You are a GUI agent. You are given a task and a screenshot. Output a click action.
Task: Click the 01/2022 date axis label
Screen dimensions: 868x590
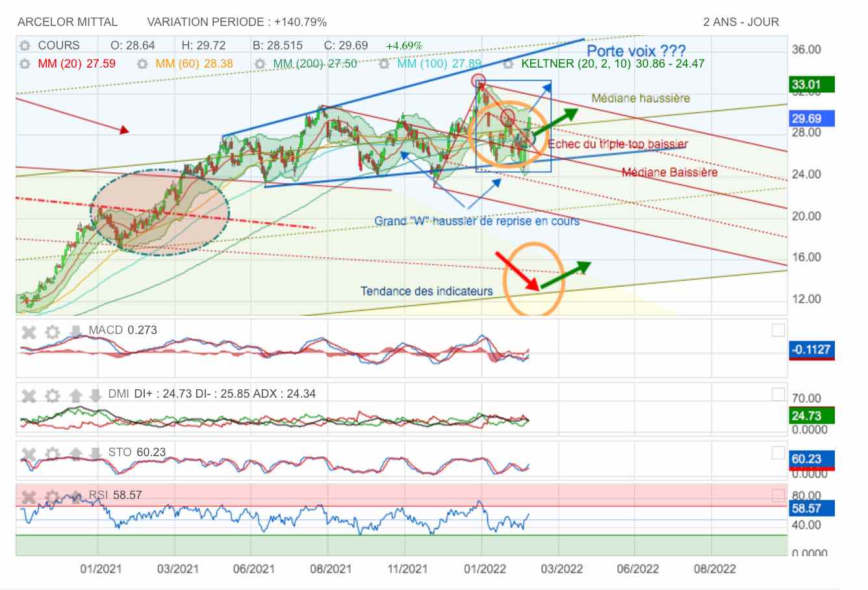click(485, 569)
